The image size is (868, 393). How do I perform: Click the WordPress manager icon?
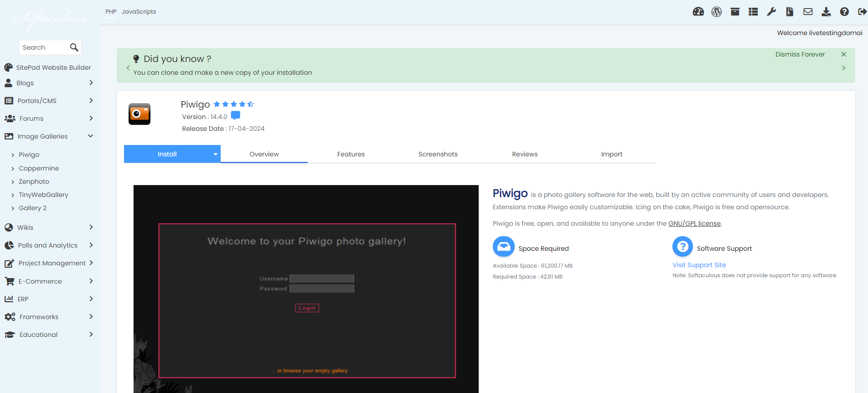click(x=717, y=12)
